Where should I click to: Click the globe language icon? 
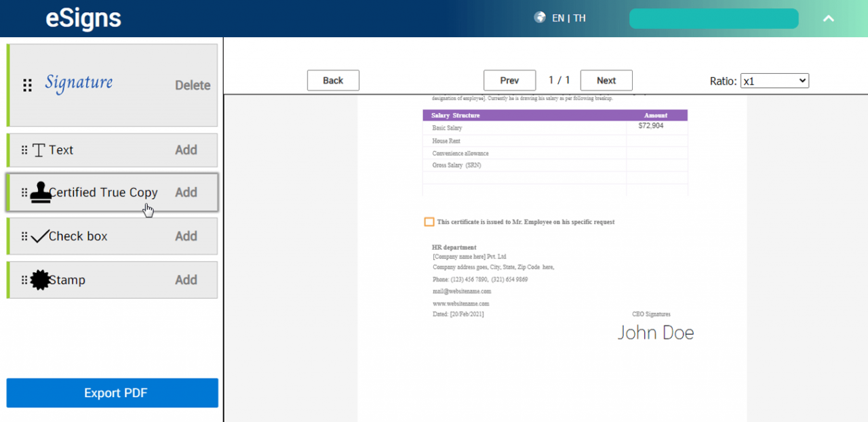539,18
